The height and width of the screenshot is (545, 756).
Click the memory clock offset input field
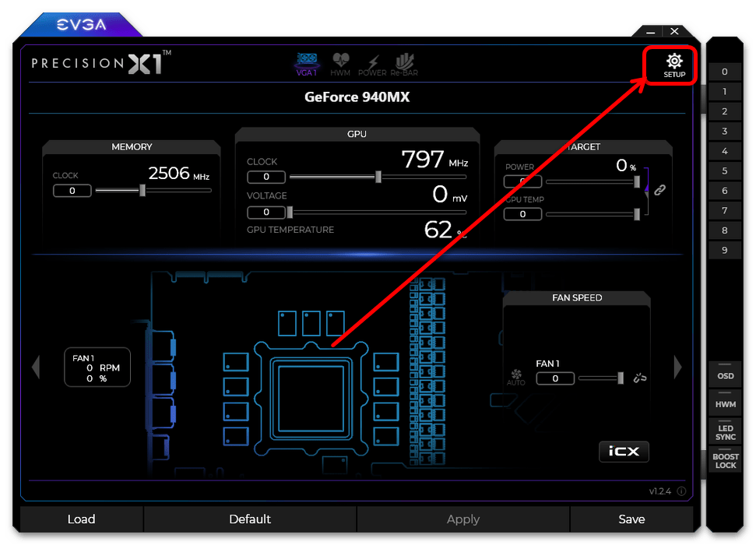coord(72,191)
